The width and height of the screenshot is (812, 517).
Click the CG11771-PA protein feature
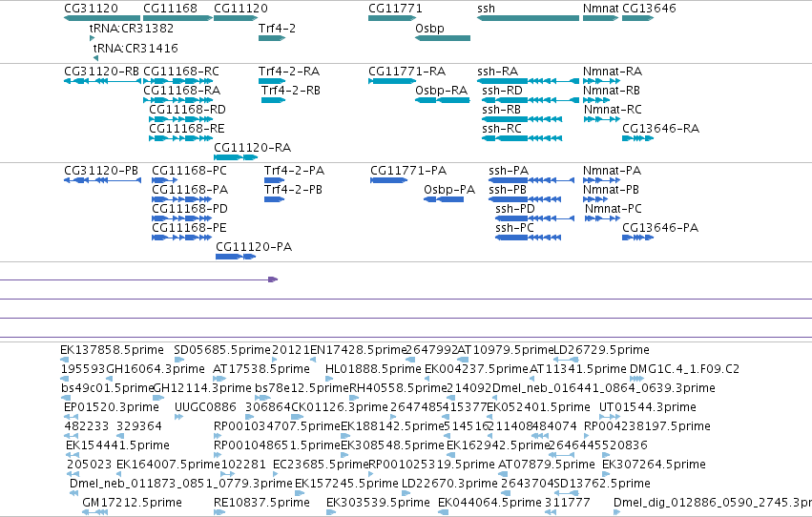(389, 180)
